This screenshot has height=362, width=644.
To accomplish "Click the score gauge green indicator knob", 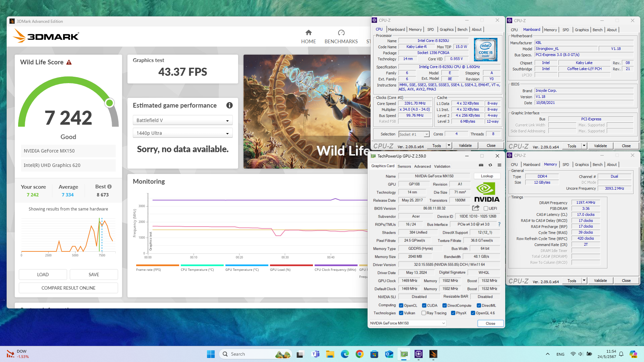I will tap(109, 103).
